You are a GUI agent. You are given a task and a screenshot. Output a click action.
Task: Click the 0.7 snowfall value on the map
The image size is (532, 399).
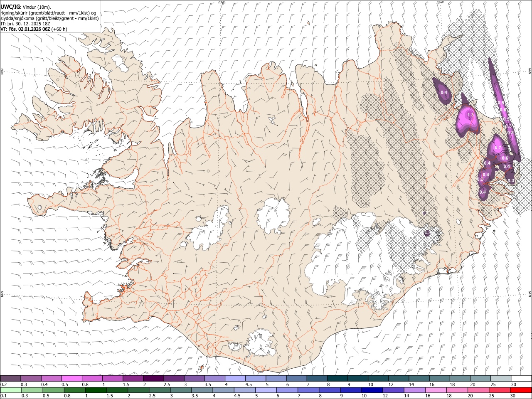point(499,148)
